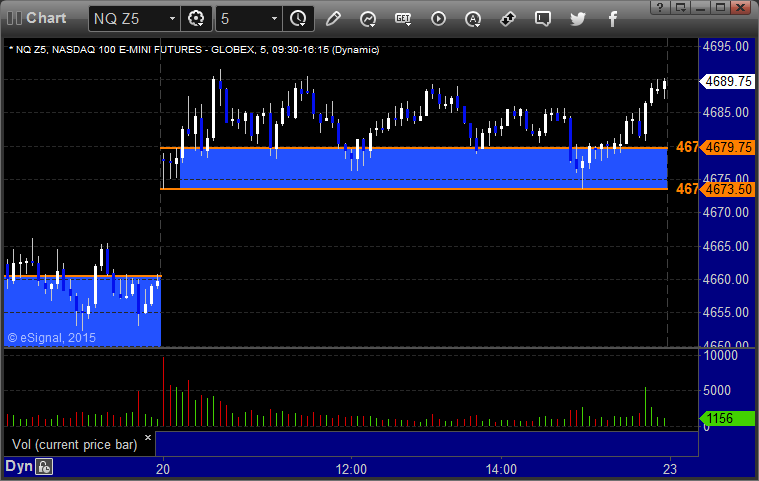Click the Dyn label in the time bar

(18, 466)
